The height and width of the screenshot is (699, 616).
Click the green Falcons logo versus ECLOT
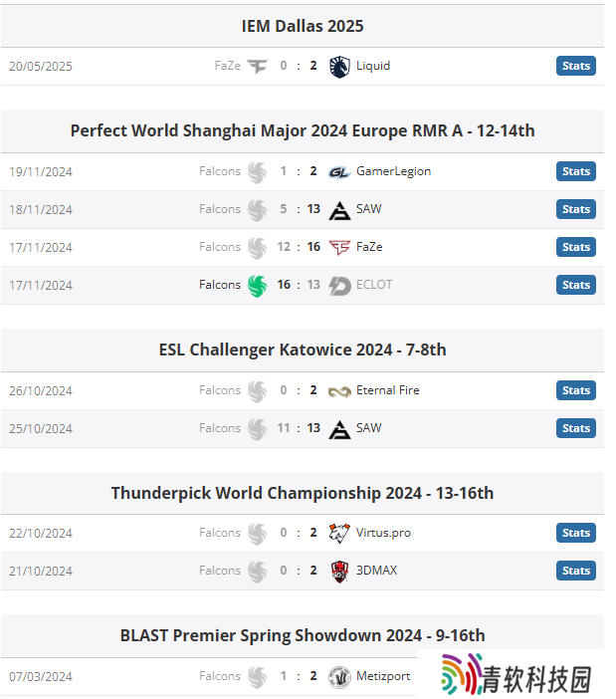tap(257, 286)
